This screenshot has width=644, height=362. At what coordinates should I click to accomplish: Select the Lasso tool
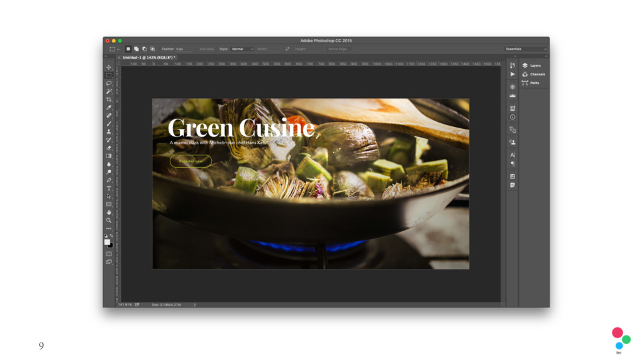(x=109, y=84)
